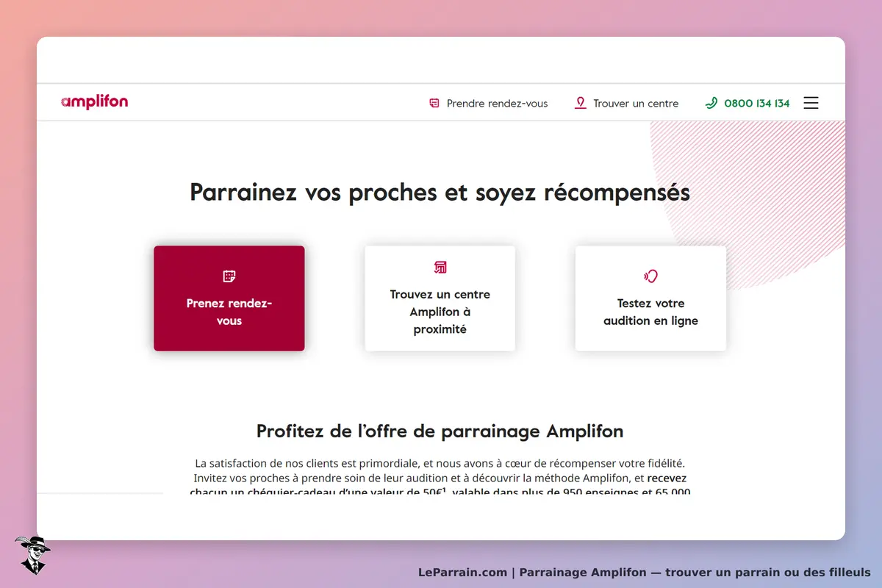Click the heading Parrainez vos proches et soyez récompensés
Screen dimensions: 882x588
(440, 193)
